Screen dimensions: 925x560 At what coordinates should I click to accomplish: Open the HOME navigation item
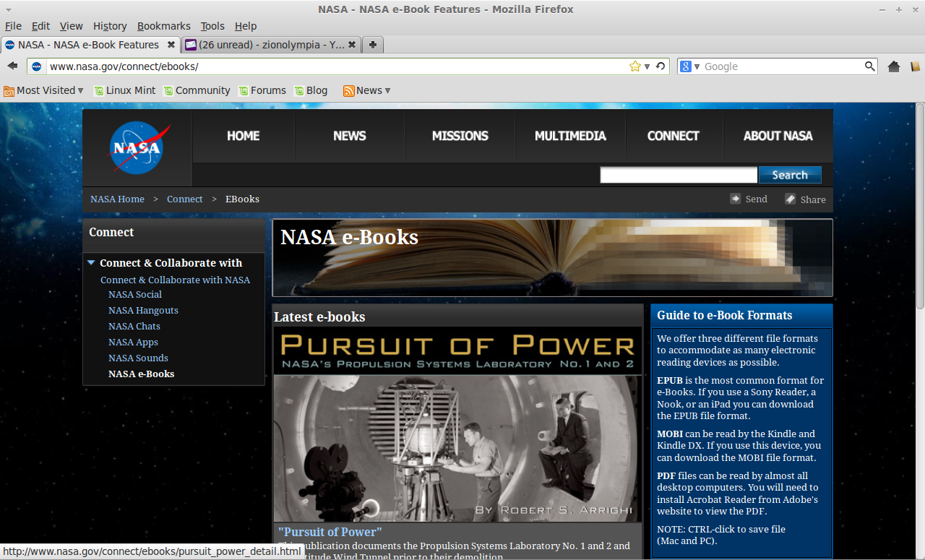(243, 136)
